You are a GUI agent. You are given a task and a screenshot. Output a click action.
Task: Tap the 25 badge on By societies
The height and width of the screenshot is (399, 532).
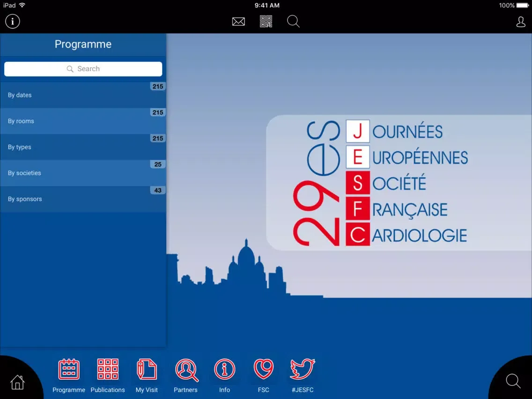[x=158, y=164]
